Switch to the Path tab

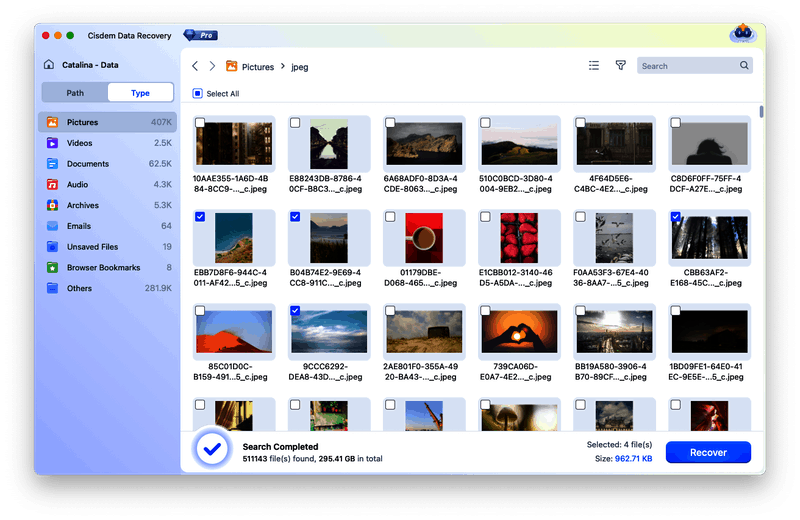click(x=75, y=93)
